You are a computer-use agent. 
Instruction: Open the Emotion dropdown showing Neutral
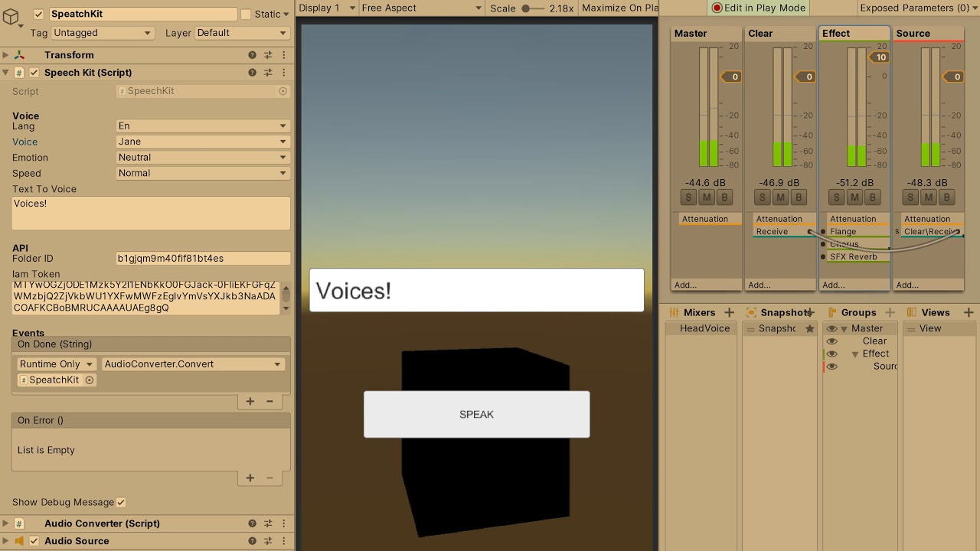[x=203, y=158]
